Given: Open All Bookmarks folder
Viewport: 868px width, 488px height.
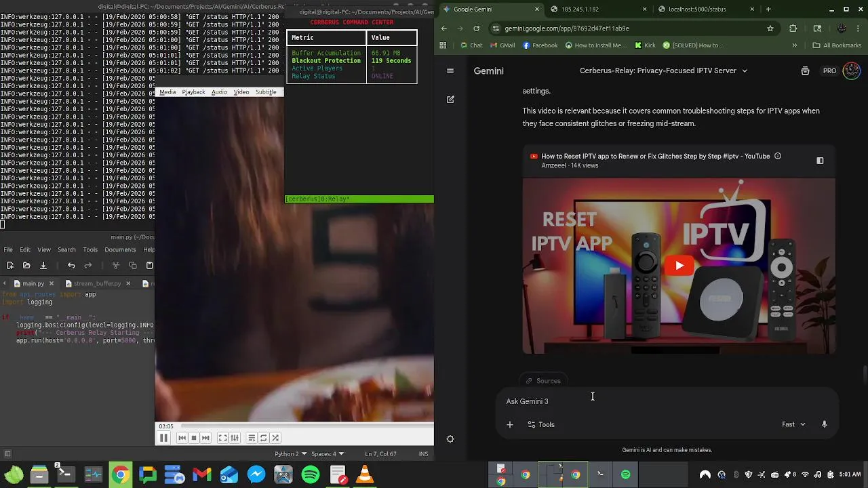Looking at the screenshot, I should [x=837, y=45].
